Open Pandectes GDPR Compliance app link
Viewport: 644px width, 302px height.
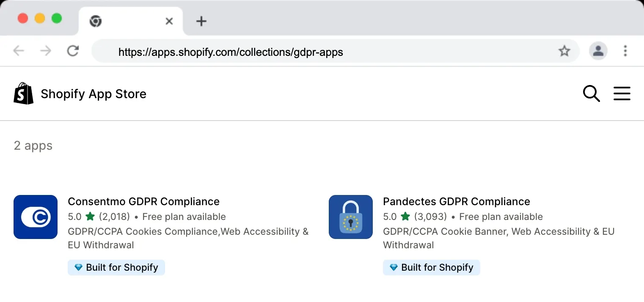pyautogui.click(x=456, y=201)
